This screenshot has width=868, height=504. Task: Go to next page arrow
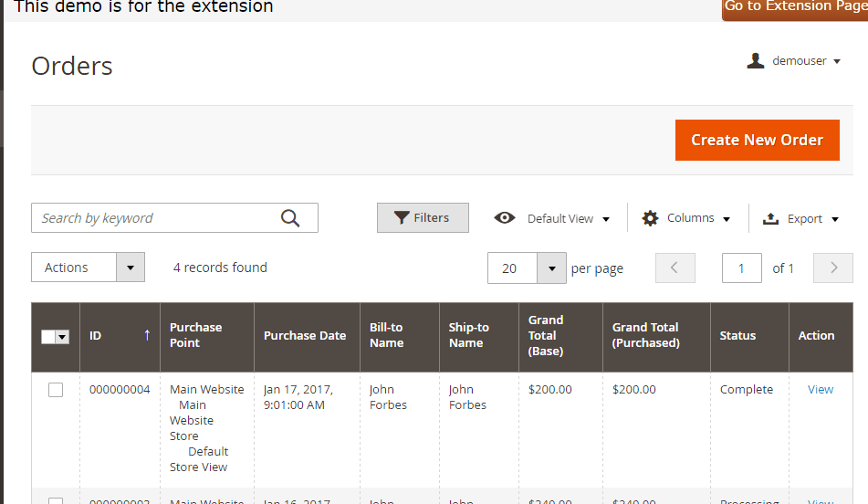tap(833, 268)
